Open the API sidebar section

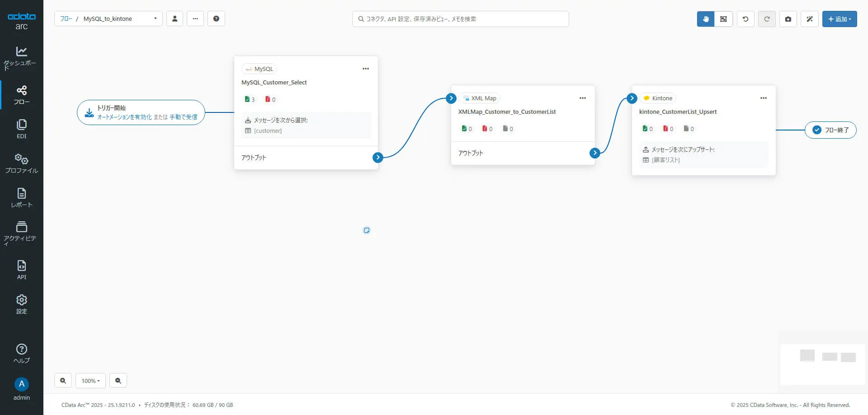[21, 270]
